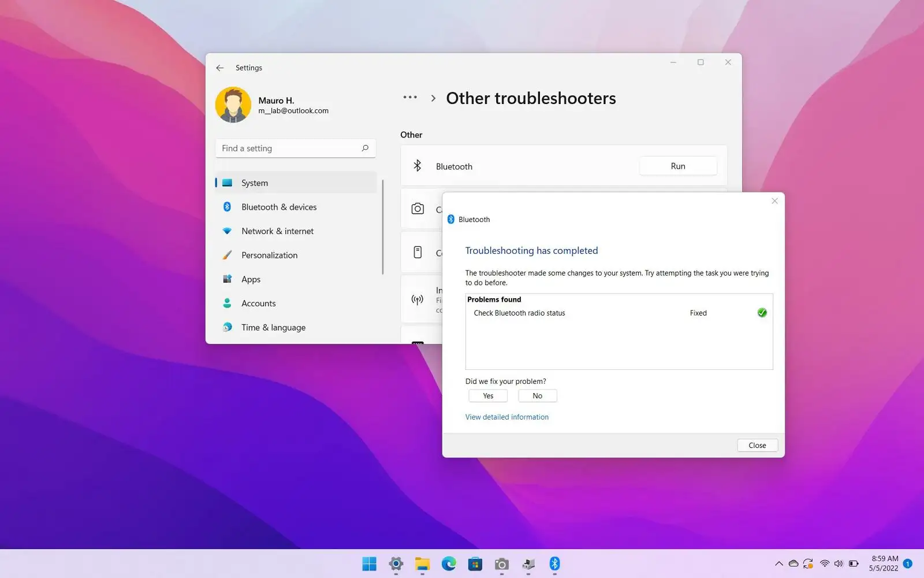Click the Bluetooth & devices sidebar icon
The image size is (924, 578).
(x=227, y=207)
